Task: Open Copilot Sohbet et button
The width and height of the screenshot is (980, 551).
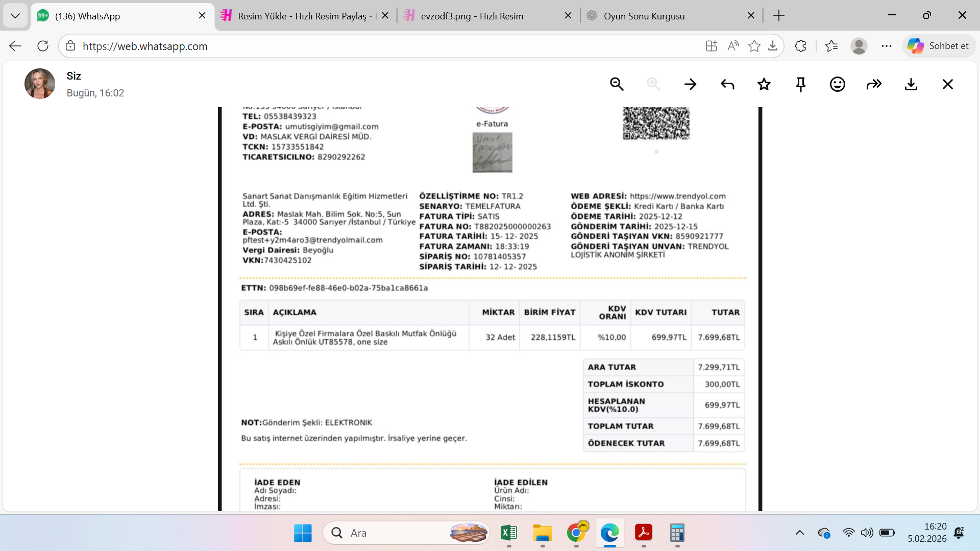Action: [x=939, y=46]
